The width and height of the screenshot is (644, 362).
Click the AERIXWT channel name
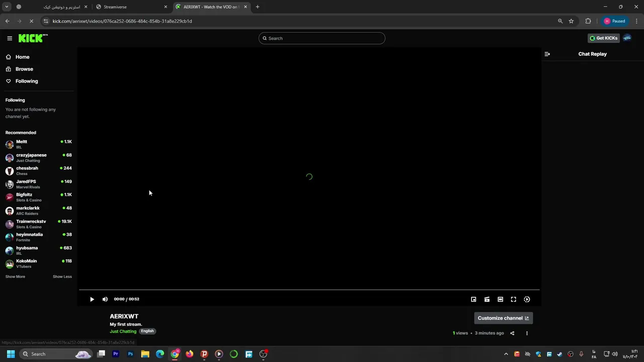(x=124, y=316)
